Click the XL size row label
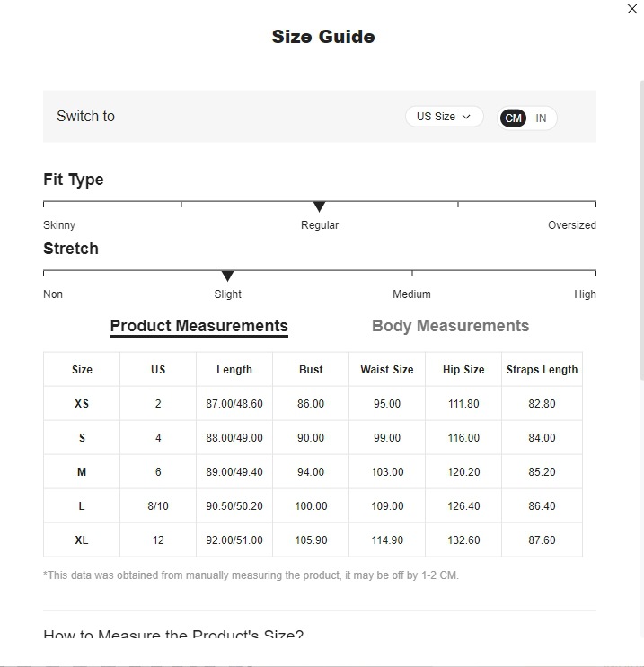644x667 pixels. coord(82,540)
